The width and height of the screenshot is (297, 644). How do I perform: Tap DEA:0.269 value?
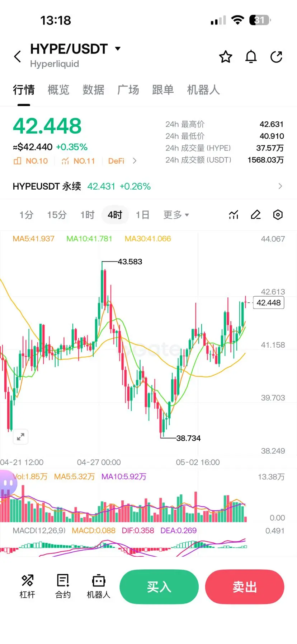pyautogui.click(x=178, y=531)
